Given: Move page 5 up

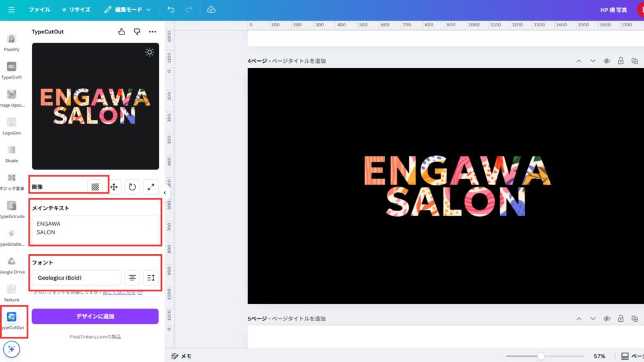Looking at the screenshot, I should (x=579, y=319).
